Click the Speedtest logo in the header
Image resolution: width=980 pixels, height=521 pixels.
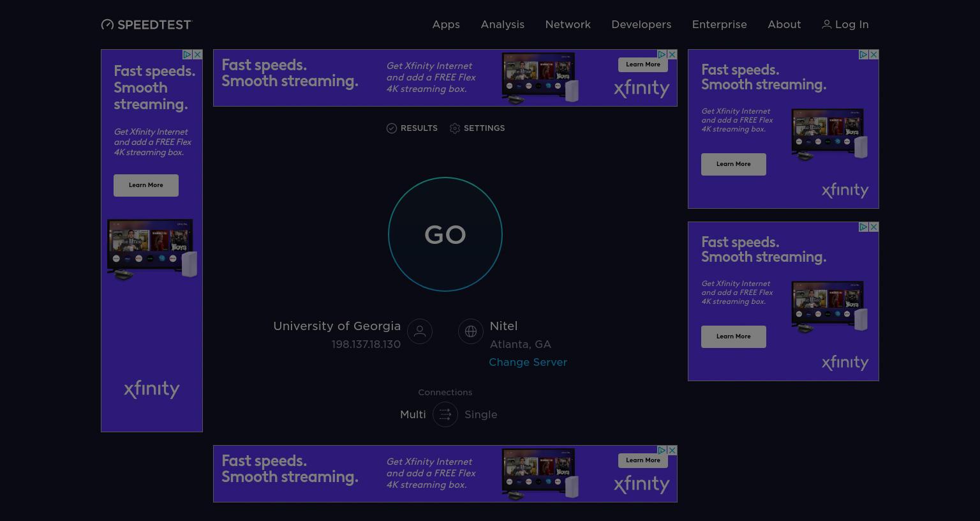click(x=146, y=24)
